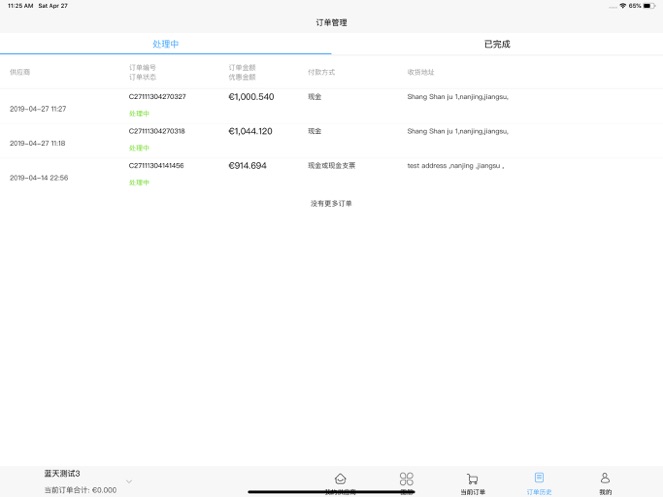Open order C27111304141456
This screenshot has width=663, height=497.
click(156, 165)
